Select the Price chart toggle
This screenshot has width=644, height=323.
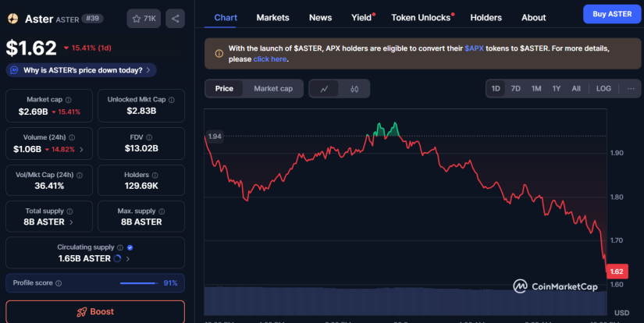pos(224,89)
